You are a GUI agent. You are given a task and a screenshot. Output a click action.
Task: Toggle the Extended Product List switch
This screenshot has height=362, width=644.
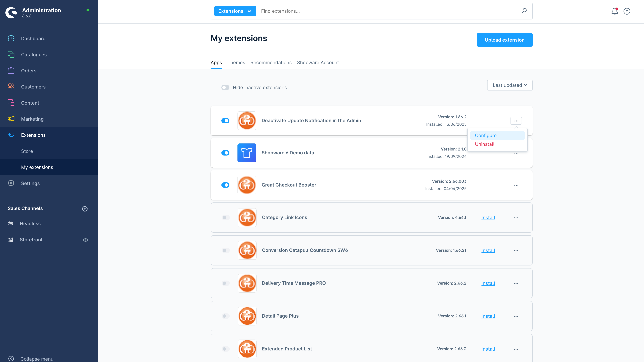coord(226,349)
